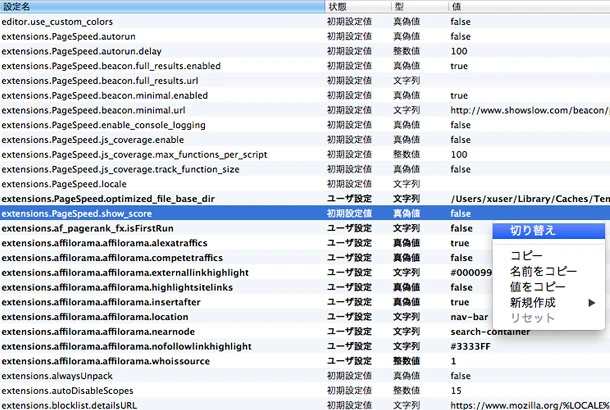Select extensions.PageSpeed.beacon.minimal.enabled row

(x=305, y=96)
